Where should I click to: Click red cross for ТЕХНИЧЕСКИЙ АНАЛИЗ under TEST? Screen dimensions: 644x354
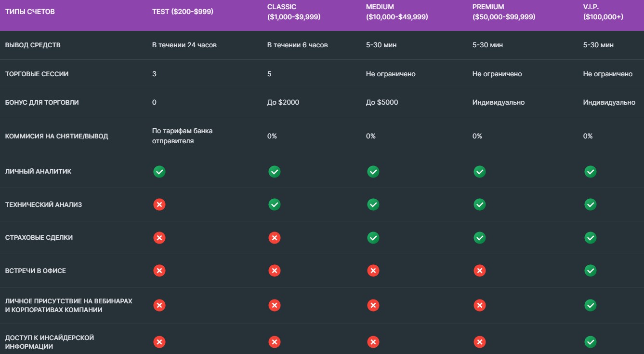[x=159, y=204]
